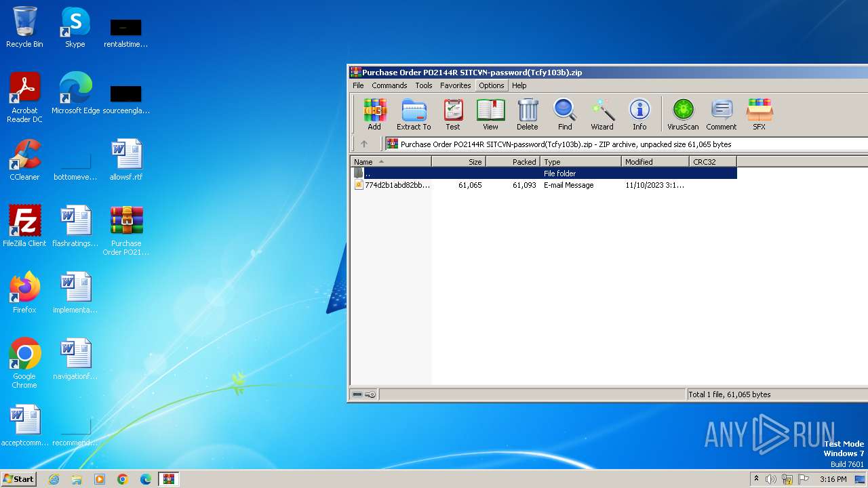Click the Delete trash can icon in WinRAR
The width and height of the screenshot is (868, 488).
click(x=528, y=114)
